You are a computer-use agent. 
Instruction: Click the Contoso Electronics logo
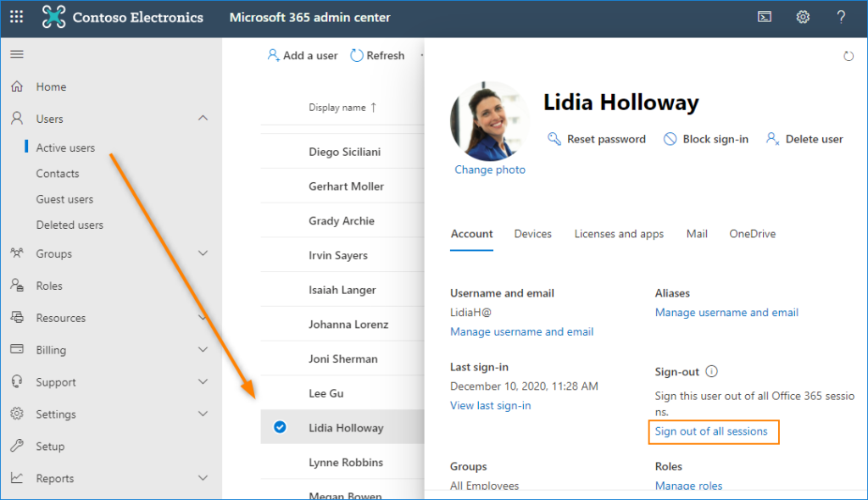pyautogui.click(x=53, y=17)
